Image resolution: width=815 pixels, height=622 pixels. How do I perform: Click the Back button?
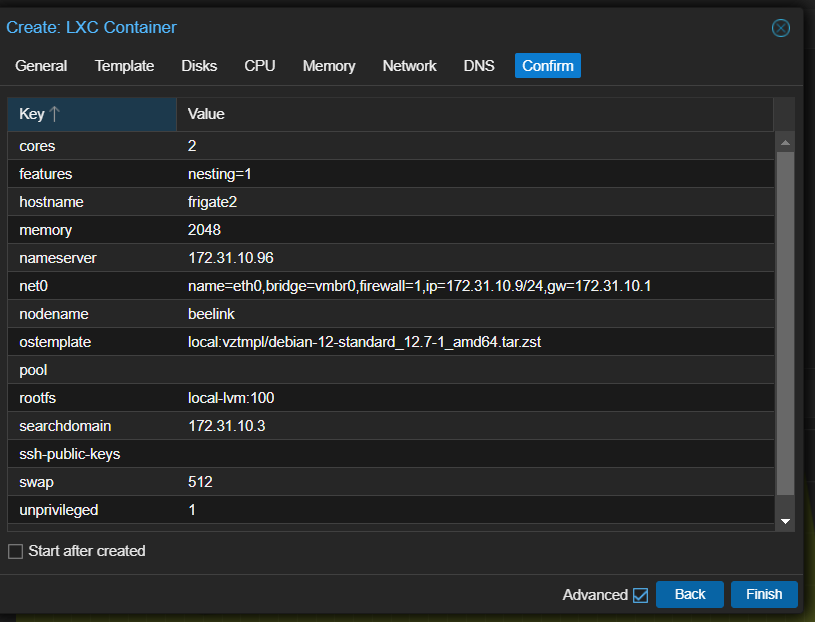689,594
